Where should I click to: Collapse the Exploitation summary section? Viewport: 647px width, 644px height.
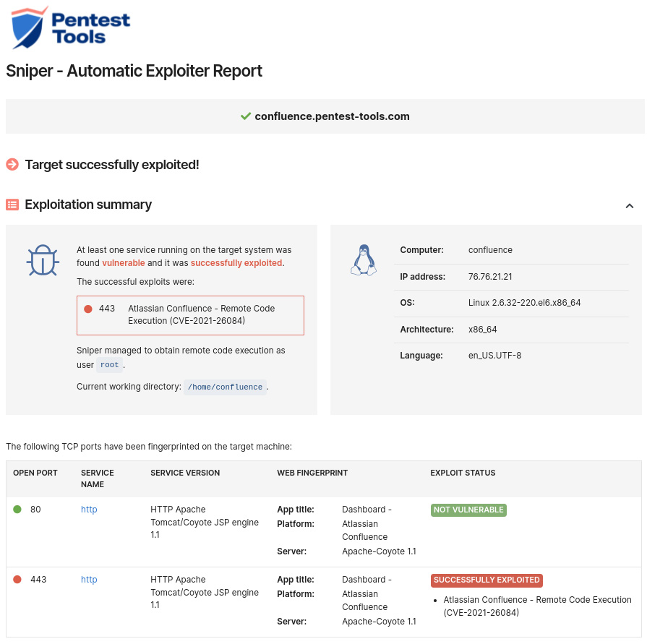pyautogui.click(x=629, y=206)
